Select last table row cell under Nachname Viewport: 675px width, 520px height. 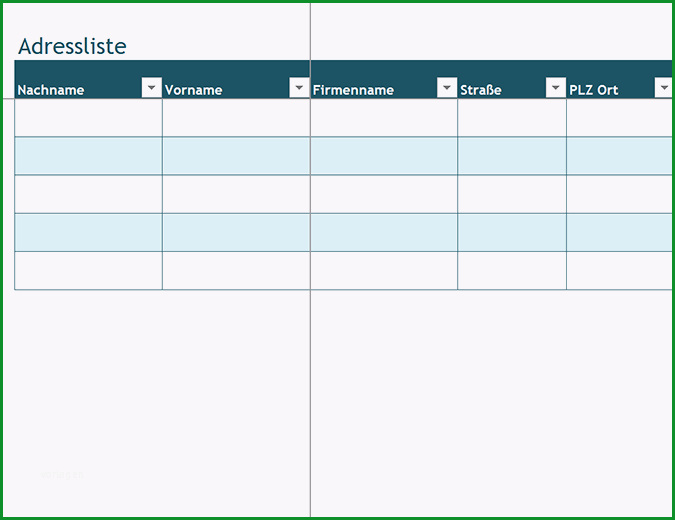pos(88,271)
